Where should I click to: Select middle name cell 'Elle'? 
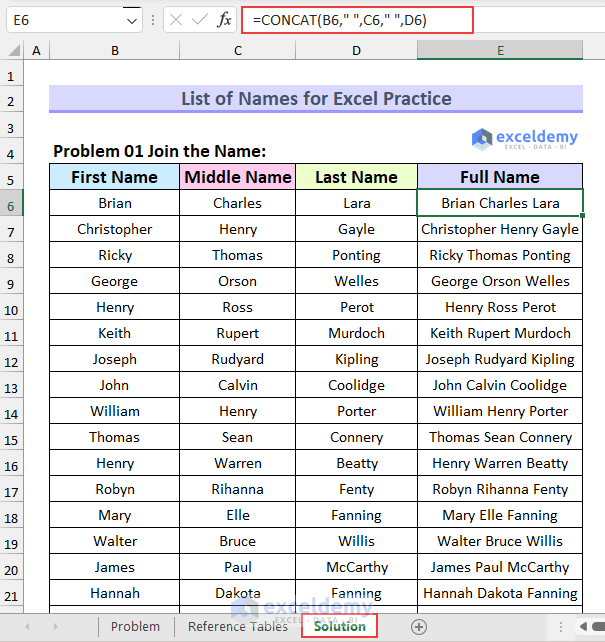(238, 515)
